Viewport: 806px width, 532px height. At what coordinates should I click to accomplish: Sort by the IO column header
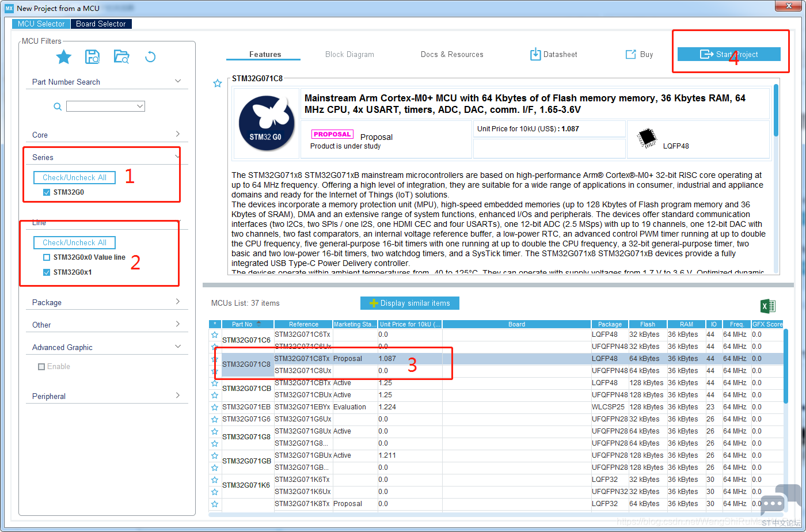(714, 324)
